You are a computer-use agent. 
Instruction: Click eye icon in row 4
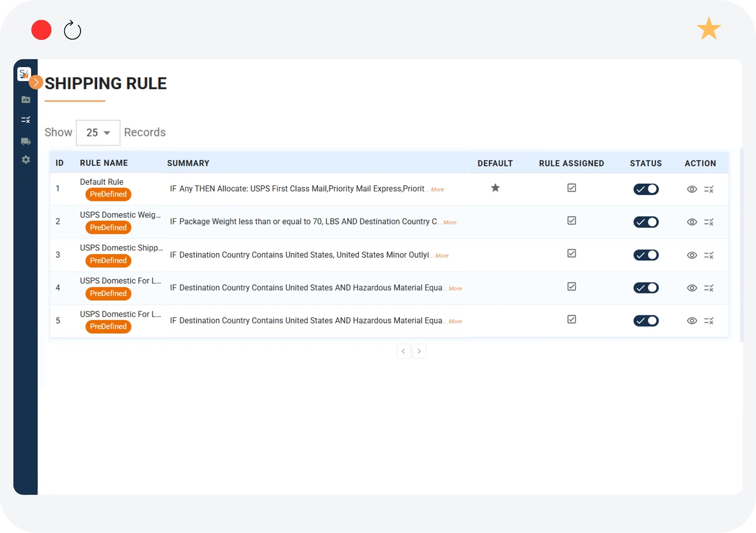click(x=692, y=288)
